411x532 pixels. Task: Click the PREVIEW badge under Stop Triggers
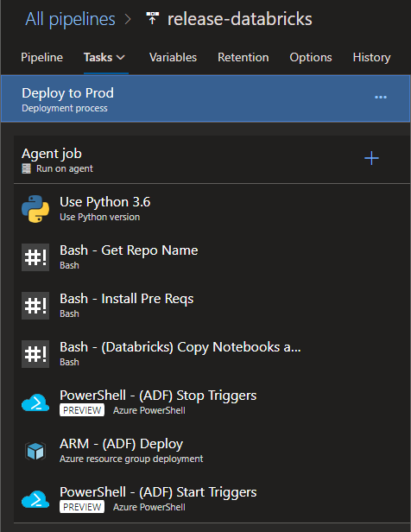click(x=82, y=410)
